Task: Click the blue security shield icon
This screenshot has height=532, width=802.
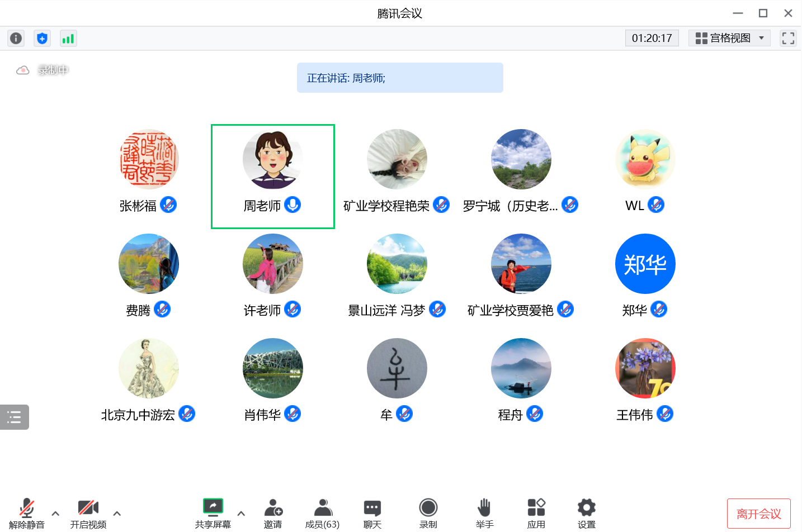Action: coord(42,38)
